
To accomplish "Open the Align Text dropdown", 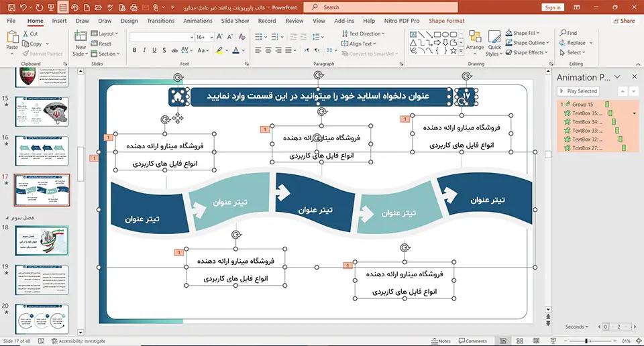I will [358, 44].
